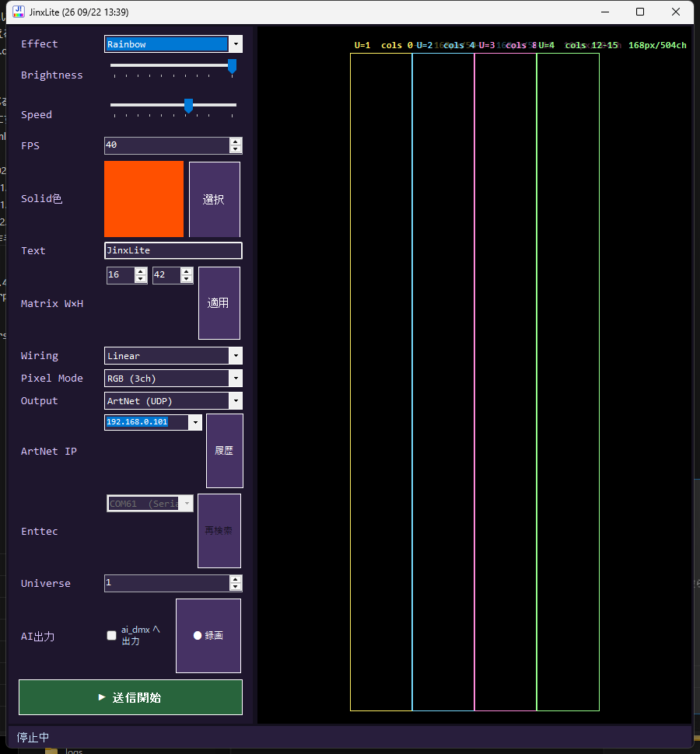Click the FPS value field showing 40
The height and width of the screenshot is (754, 700).
pos(167,145)
